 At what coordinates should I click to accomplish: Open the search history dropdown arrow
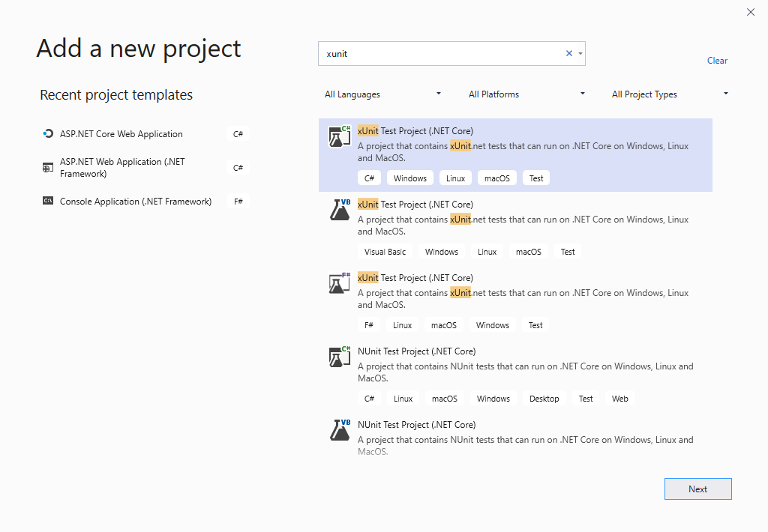(x=580, y=54)
